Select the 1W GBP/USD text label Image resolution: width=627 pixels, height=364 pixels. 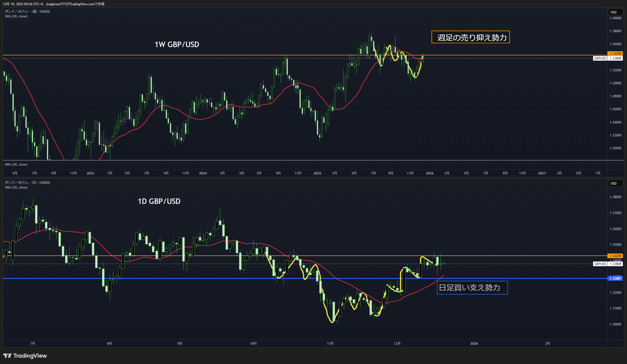(x=177, y=45)
